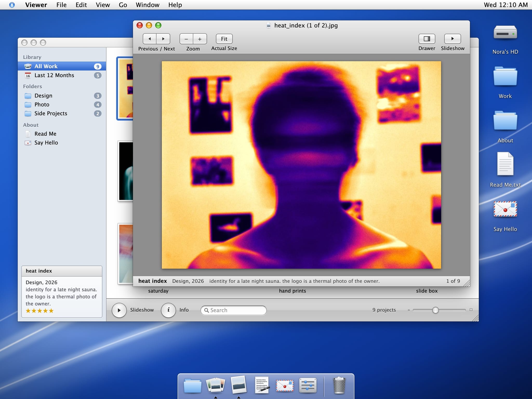Select All Work in the Library sidebar
The height and width of the screenshot is (399, 532).
[x=62, y=66]
